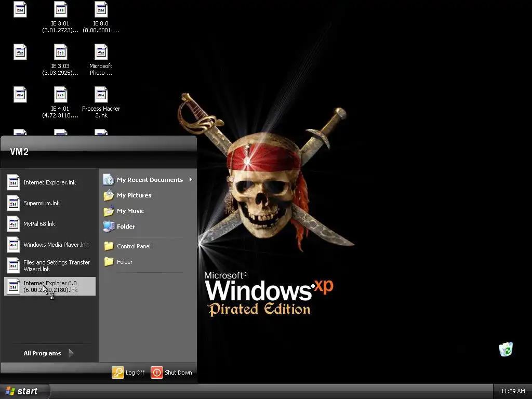Click the Windows Media Player.lnk icon

(14, 245)
